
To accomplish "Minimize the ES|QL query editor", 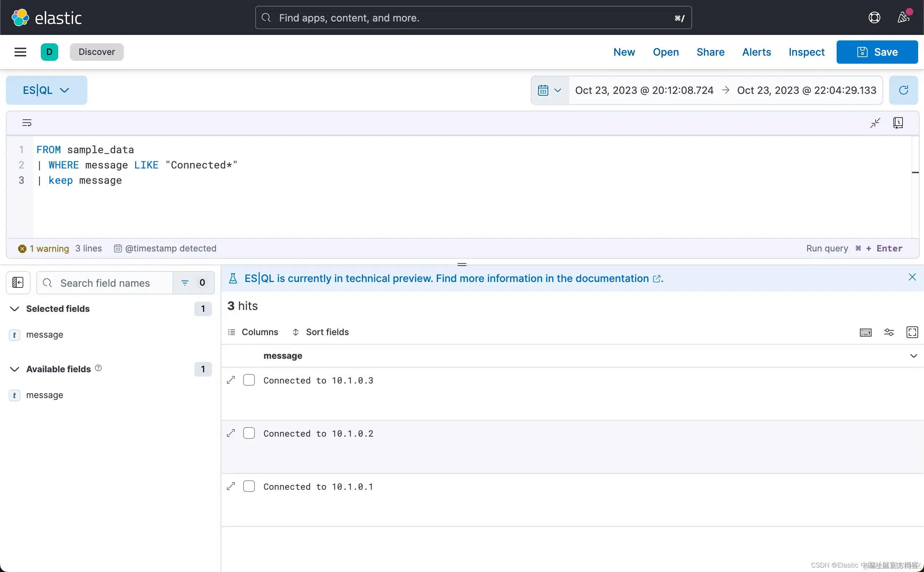I will [x=875, y=123].
